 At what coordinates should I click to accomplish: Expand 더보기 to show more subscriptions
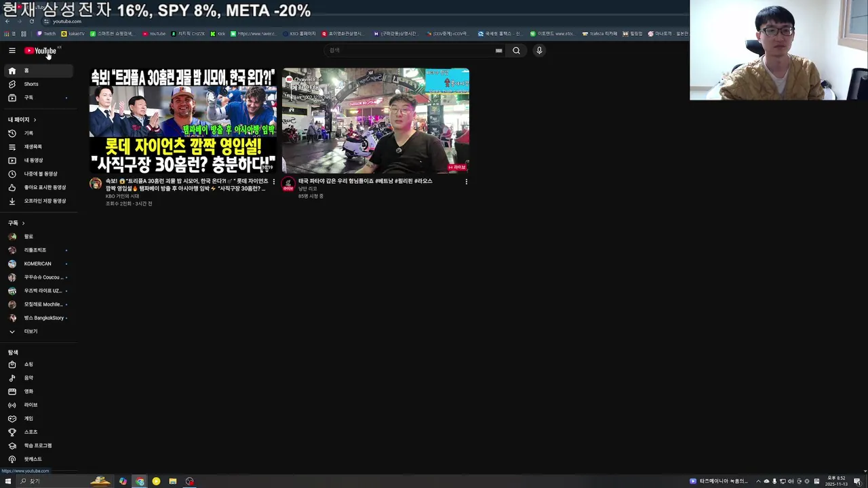tap(39, 331)
